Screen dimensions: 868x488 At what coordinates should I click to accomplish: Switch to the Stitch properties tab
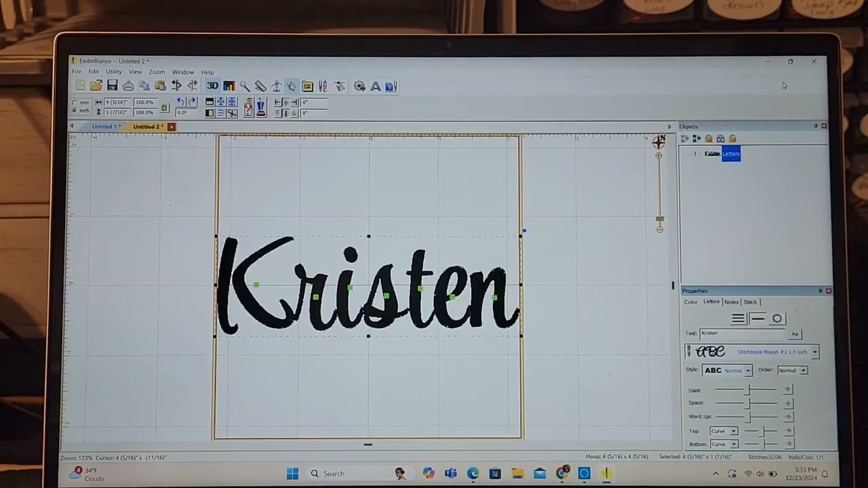(x=750, y=302)
